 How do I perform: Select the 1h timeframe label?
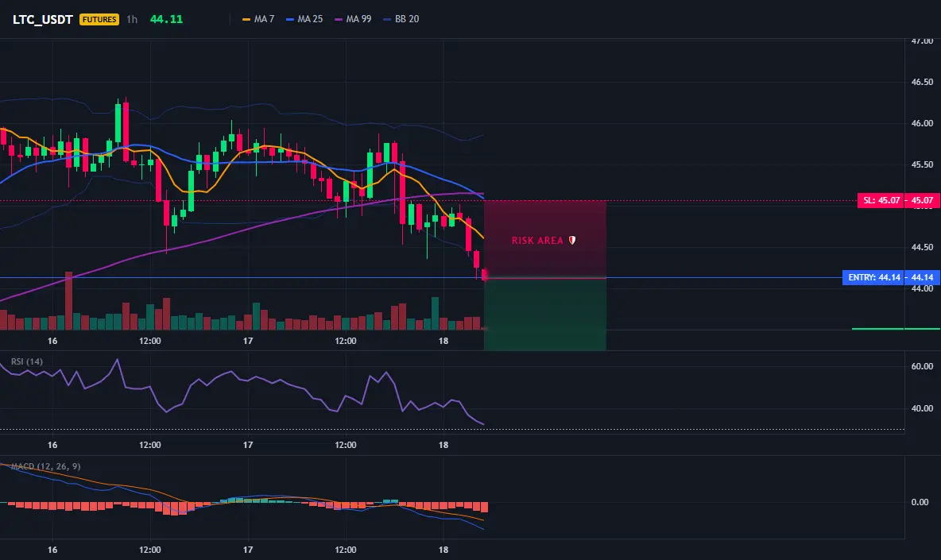click(132, 19)
